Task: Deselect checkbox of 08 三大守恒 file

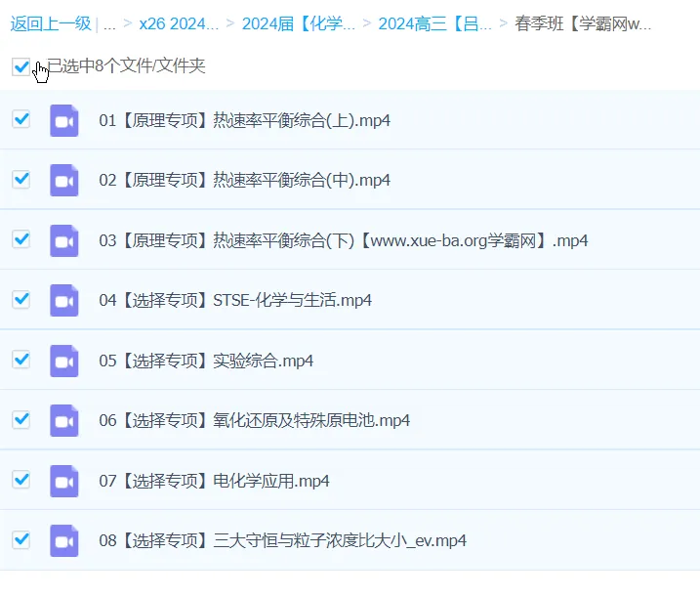Action: (x=21, y=539)
